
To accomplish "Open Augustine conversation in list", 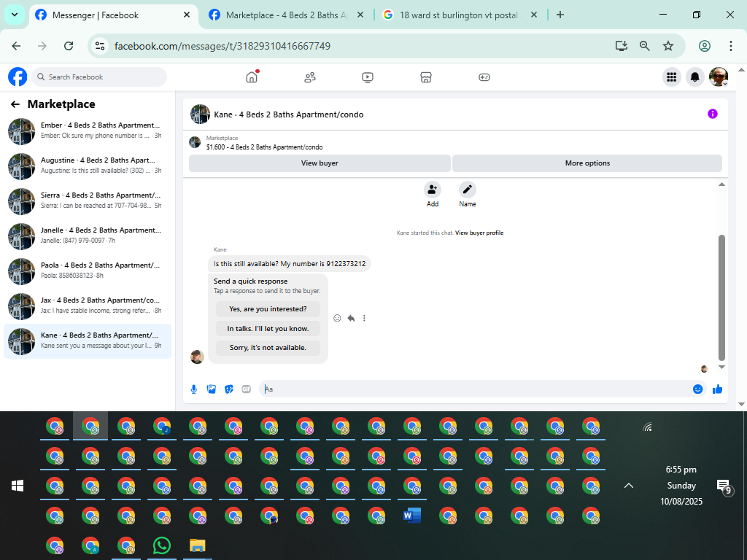I will click(x=88, y=166).
